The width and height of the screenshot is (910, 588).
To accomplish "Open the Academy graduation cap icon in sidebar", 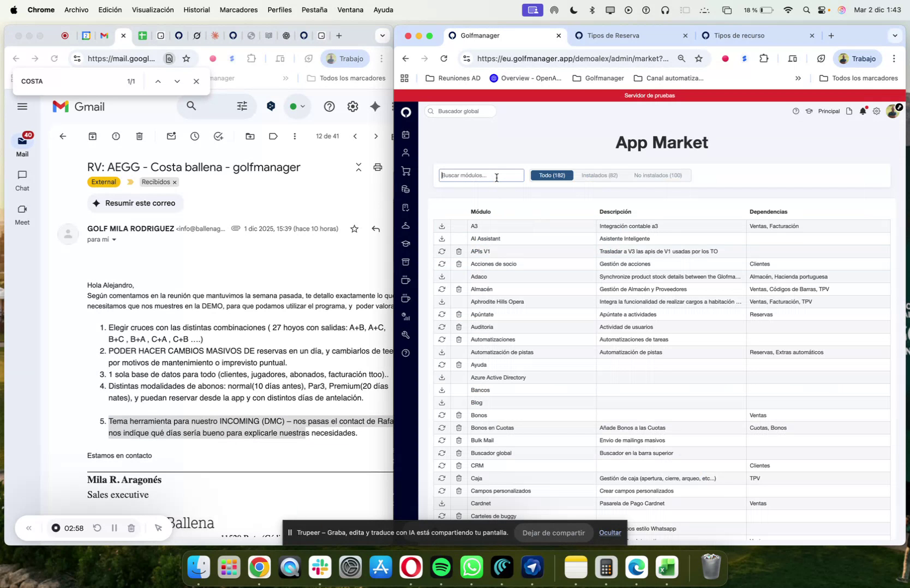I will tap(406, 244).
